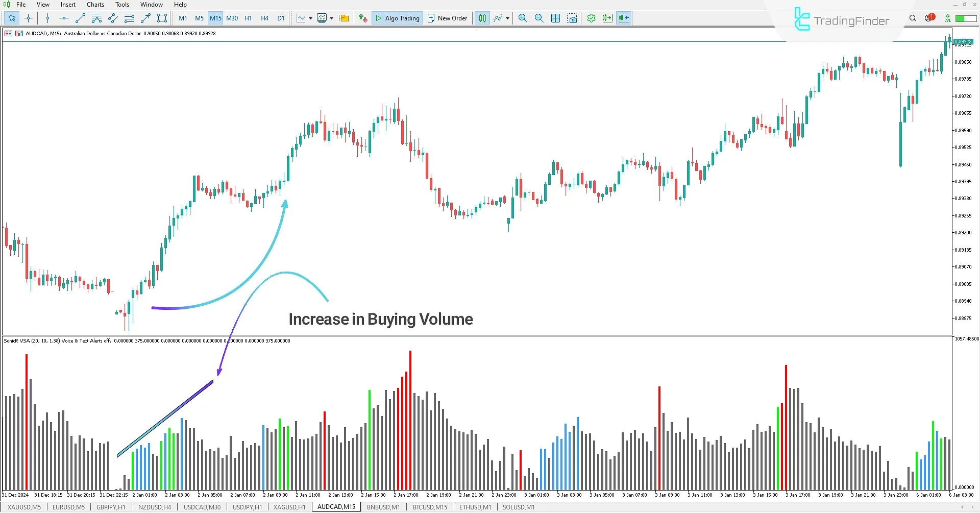
Task: Select the Trendline drawing tool
Action: pos(80,18)
